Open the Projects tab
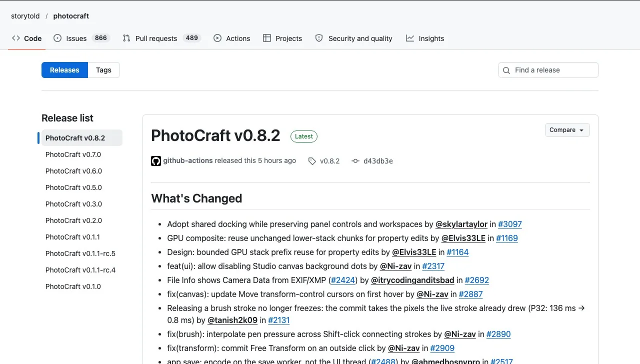Viewport: 640px width, 364px height. click(x=282, y=38)
